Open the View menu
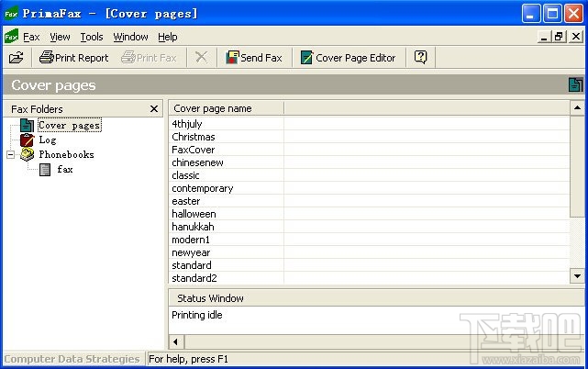Screen dimensions: 588x369 pos(60,37)
